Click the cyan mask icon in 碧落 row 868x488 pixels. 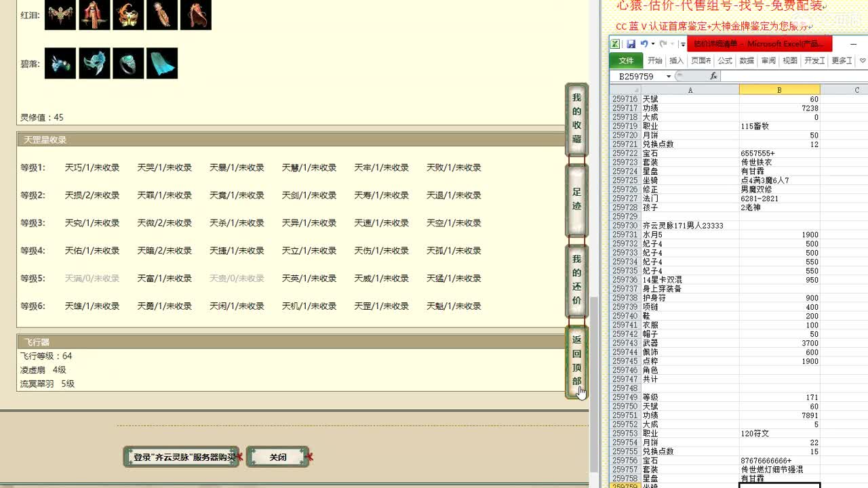(x=94, y=63)
